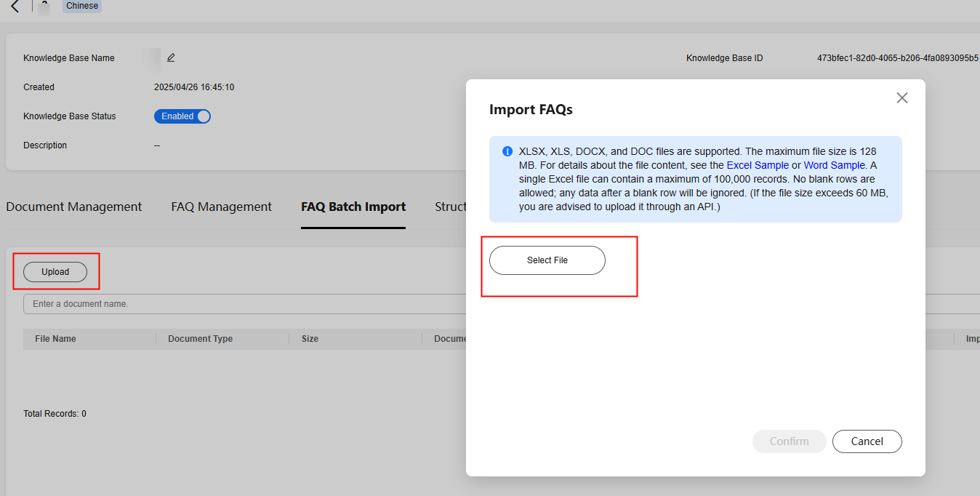Click the Import FAQs dialog title
The width and height of the screenshot is (980, 496).
pyautogui.click(x=531, y=110)
